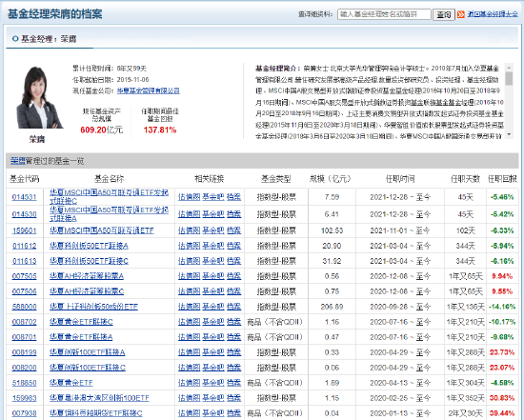Viewport: 524px width, 420px height.
Task: Open fund 华夏创新100ETF联接C
Action: (88, 368)
